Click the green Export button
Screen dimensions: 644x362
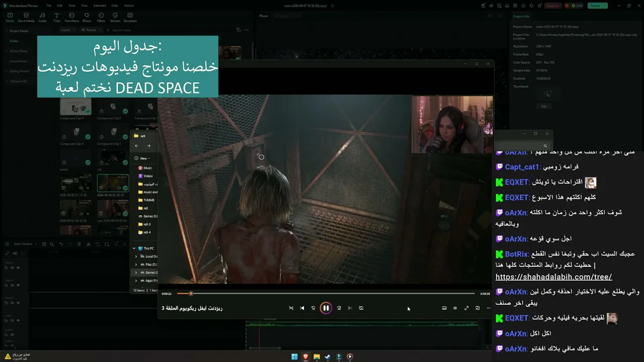pyautogui.click(x=598, y=6)
